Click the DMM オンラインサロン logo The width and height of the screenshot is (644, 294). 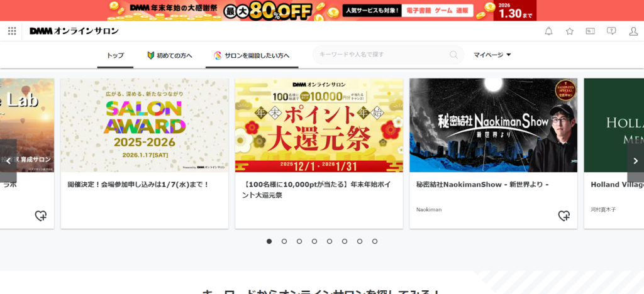74,31
